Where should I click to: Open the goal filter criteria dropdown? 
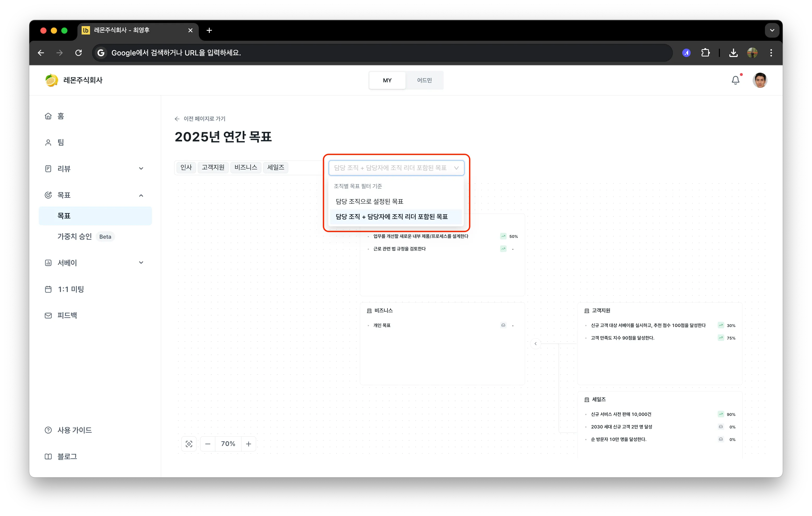click(x=396, y=168)
